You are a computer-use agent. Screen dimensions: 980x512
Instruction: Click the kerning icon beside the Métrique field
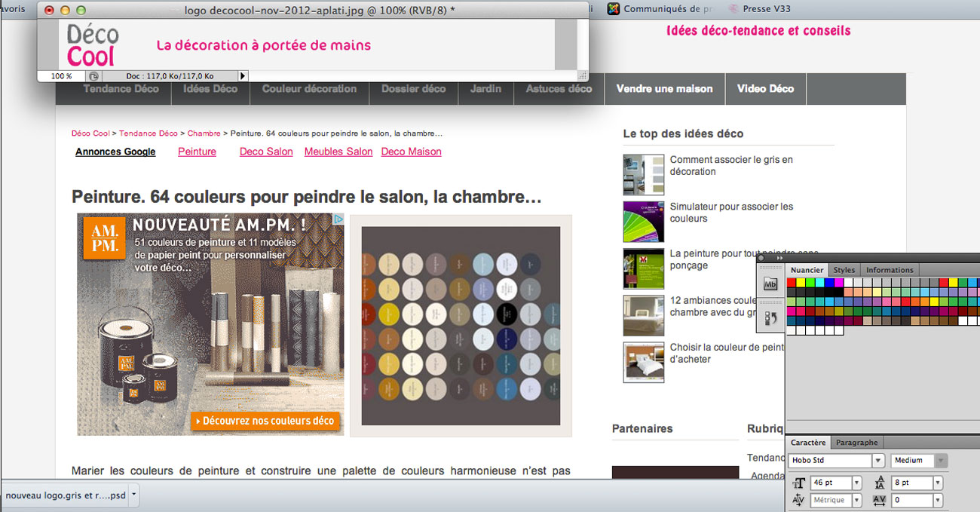pos(798,500)
